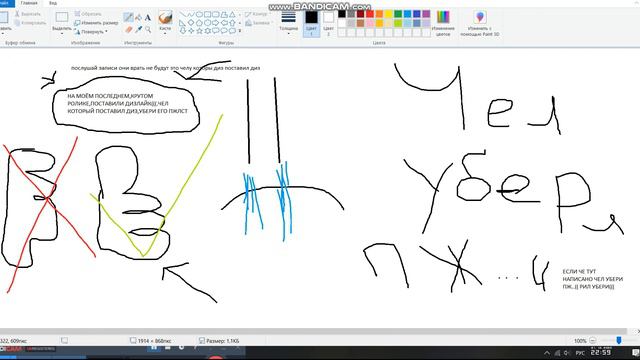The width and height of the screenshot is (640, 360).
Task: Choose the Diamond shape
Action: point(191,23)
